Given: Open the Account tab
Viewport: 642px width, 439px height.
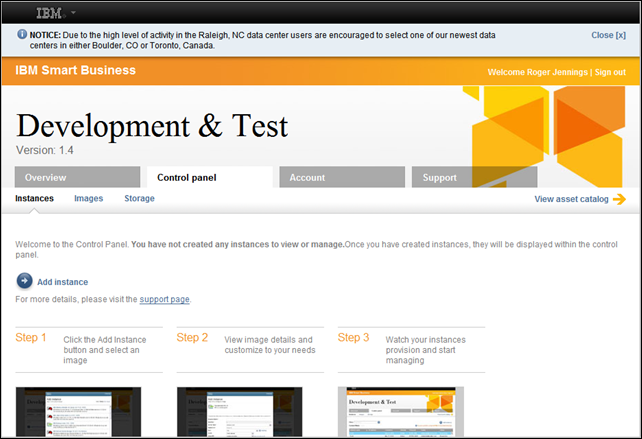Looking at the screenshot, I should click(x=342, y=177).
